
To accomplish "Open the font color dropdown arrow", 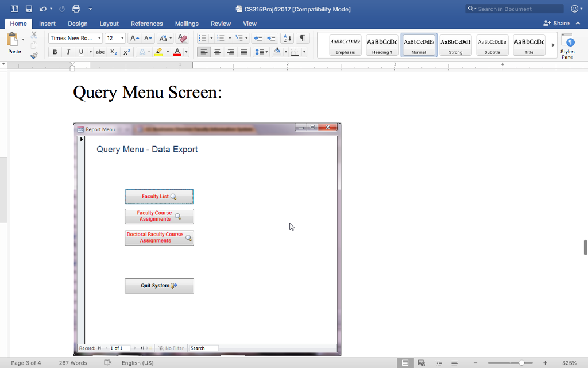I will (187, 52).
